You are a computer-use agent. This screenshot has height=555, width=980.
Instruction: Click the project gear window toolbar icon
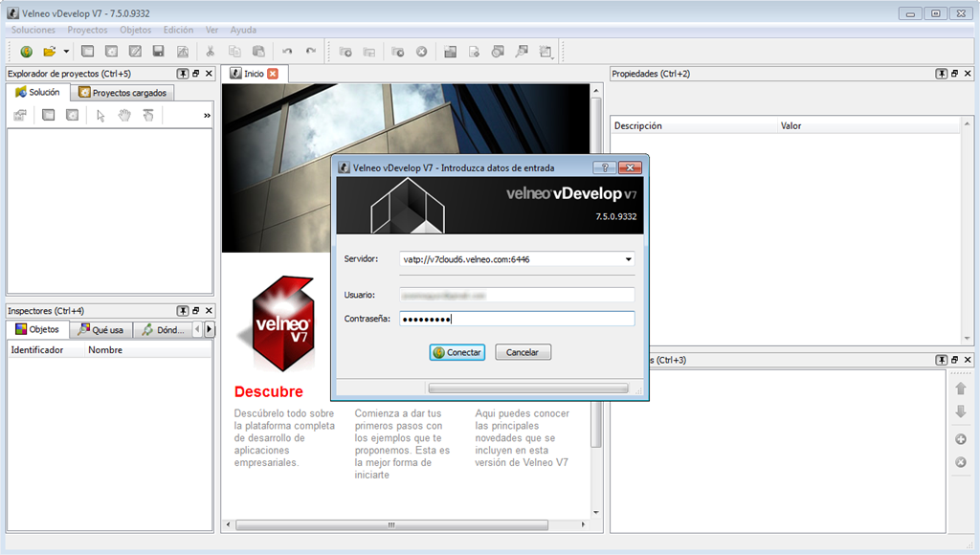(111, 52)
